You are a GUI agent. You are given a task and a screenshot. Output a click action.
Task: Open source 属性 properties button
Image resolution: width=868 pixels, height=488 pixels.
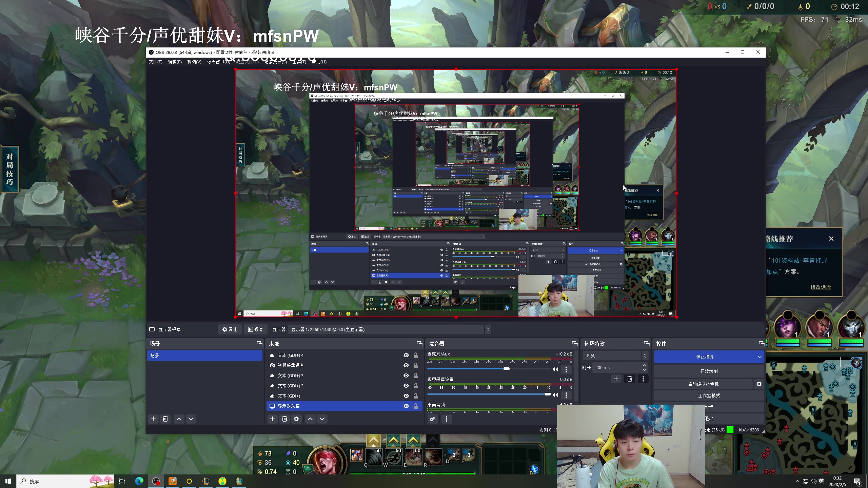pyautogui.click(x=230, y=329)
